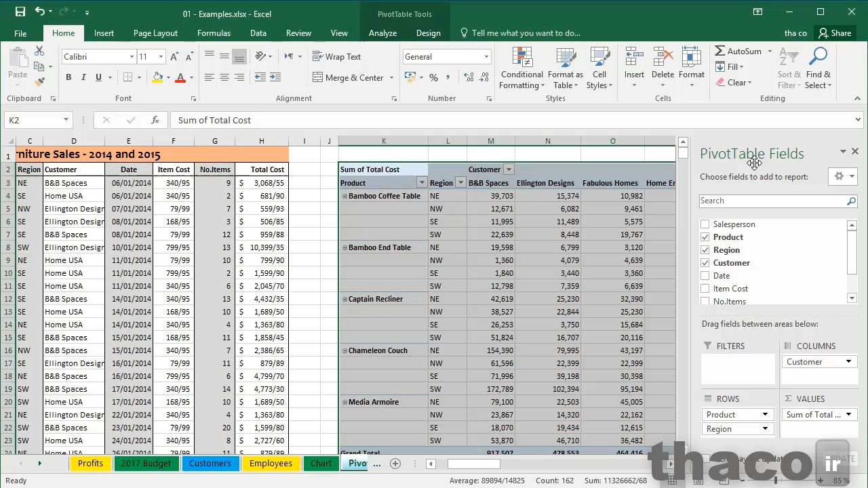Viewport: 868px width, 488px height.
Task: Center text horizontally in the cell
Action: tap(224, 78)
